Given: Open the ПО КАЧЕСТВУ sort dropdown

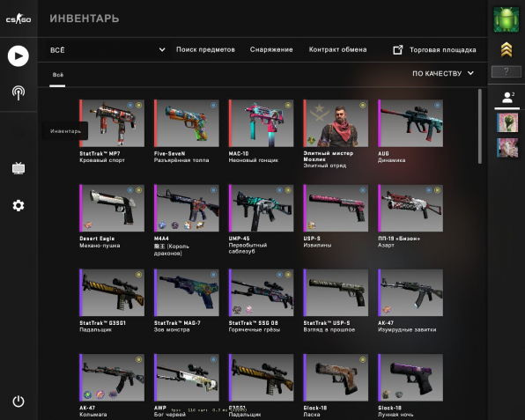Looking at the screenshot, I should 443,73.
